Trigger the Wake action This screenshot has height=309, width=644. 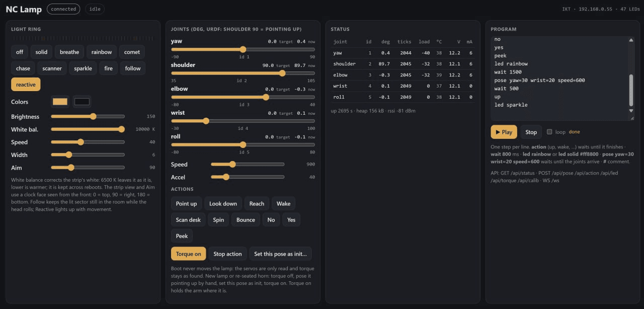(x=283, y=203)
